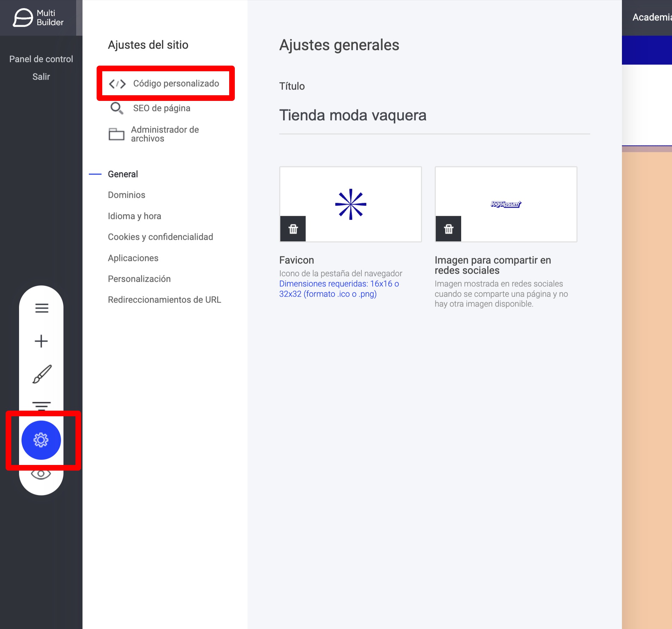Click the blue gear settings button
Screen dimensions: 672x629
click(41, 440)
